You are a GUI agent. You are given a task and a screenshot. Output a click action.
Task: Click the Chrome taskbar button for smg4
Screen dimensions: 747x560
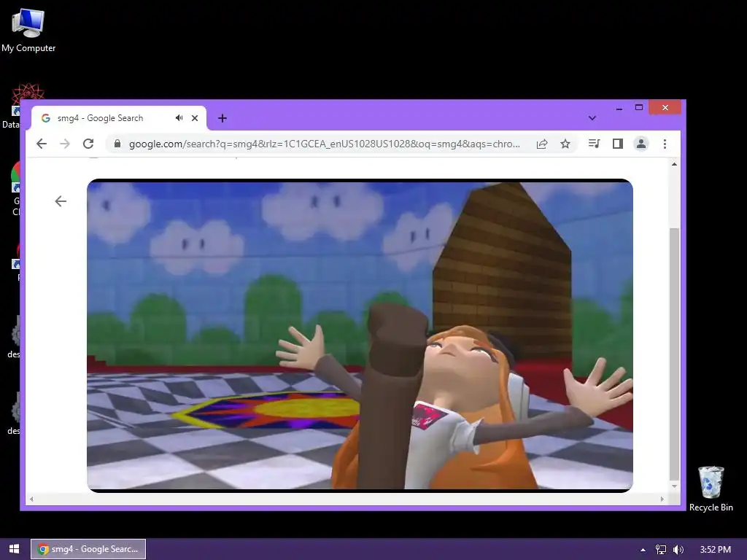click(x=88, y=549)
